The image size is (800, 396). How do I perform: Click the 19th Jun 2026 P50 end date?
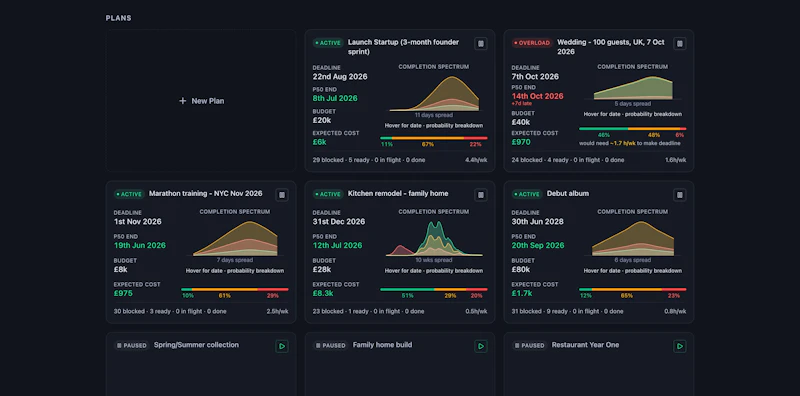point(140,245)
